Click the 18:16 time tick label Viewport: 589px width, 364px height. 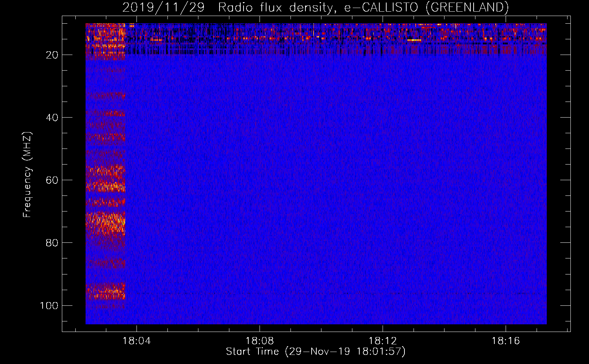click(x=506, y=341)
